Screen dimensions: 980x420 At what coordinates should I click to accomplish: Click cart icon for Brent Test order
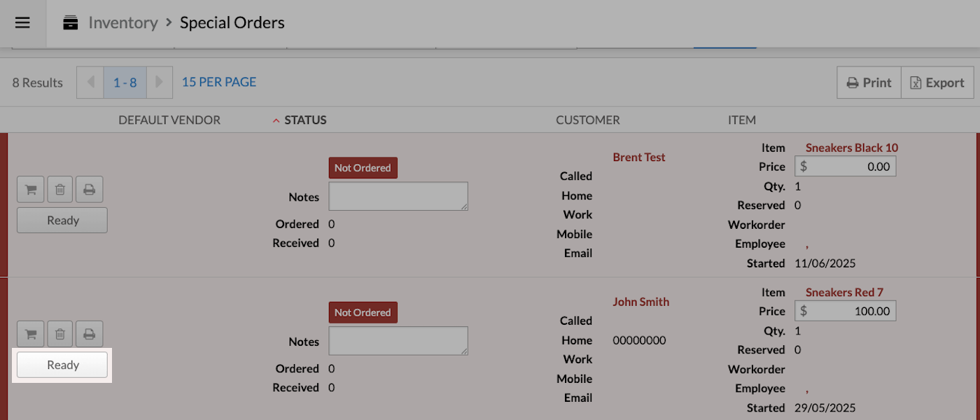[x=31, y=189]
